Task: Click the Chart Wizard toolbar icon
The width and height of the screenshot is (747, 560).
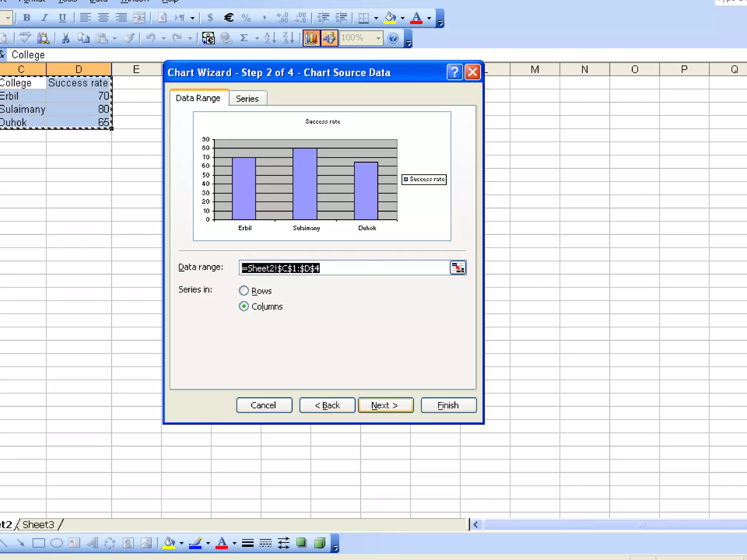Action: (x=311, y=38)
